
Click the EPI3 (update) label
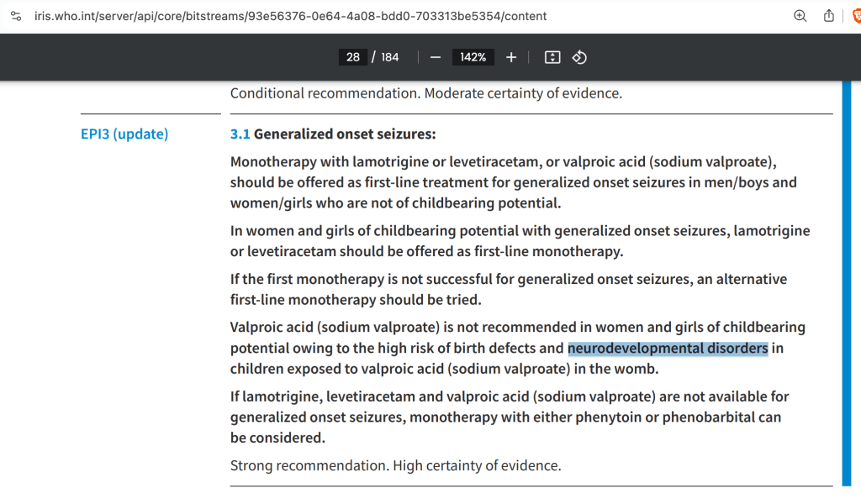124,134
